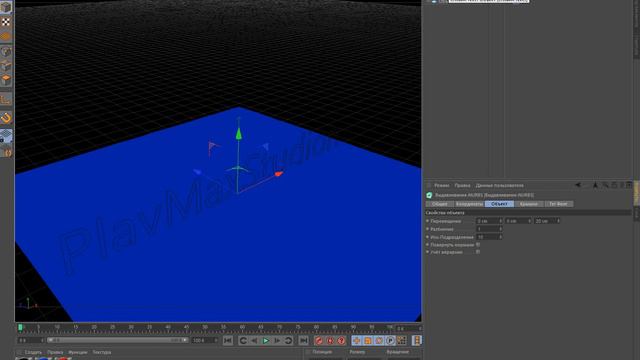
Task: Toggle Parameter (P) keyframe recording
Action: (390, 340)
